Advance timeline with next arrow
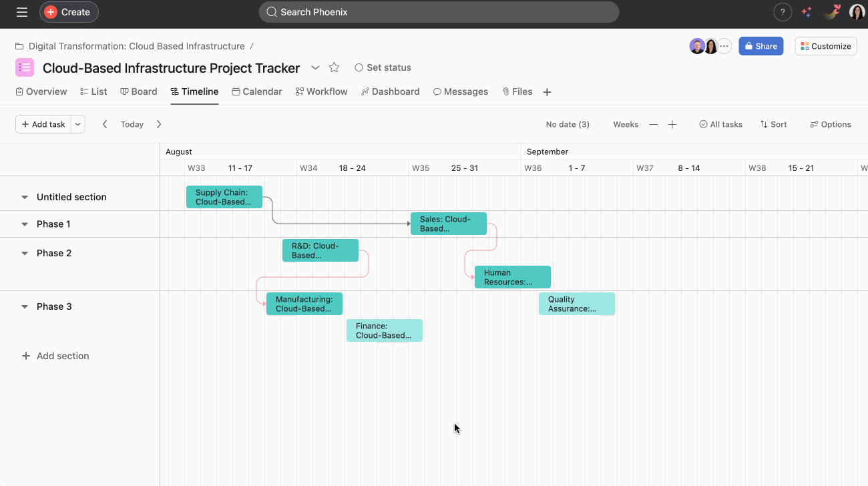868x486 pixels. tap(159, 124)
